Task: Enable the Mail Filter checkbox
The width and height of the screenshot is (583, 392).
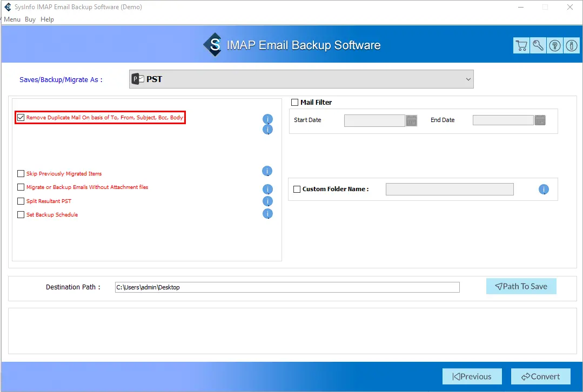Action: 295,103
